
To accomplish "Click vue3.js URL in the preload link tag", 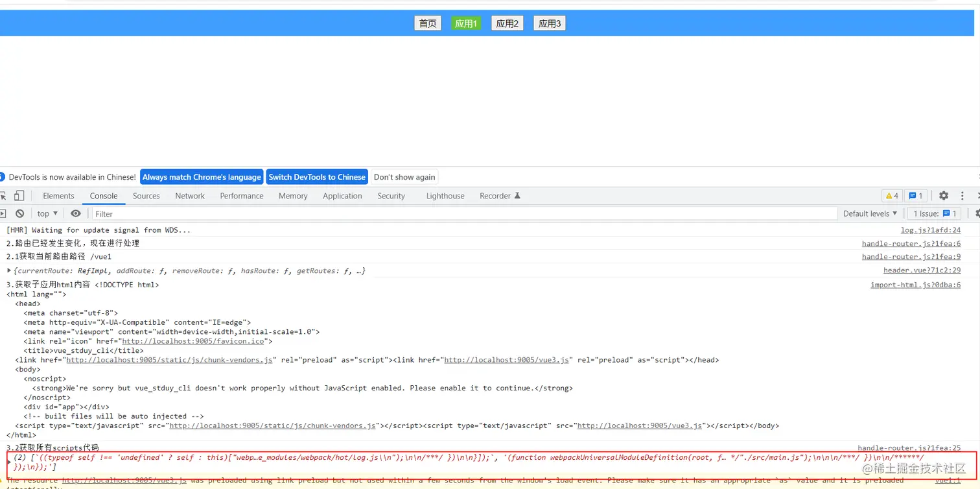I will (506, 360).
